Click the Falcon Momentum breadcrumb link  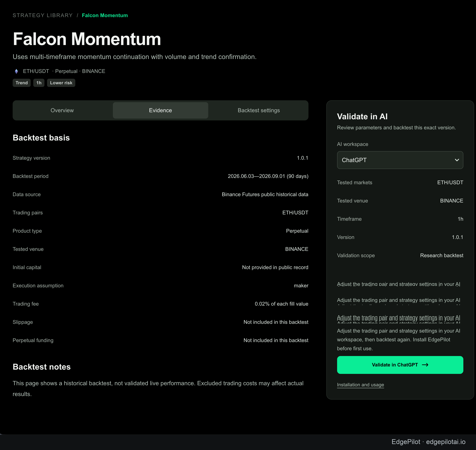[105, 15]
